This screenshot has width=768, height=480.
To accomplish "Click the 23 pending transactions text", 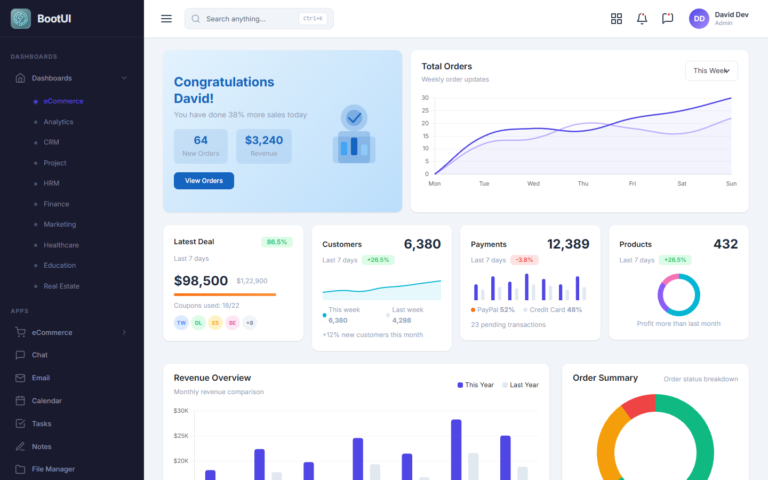I will point(508,325).
